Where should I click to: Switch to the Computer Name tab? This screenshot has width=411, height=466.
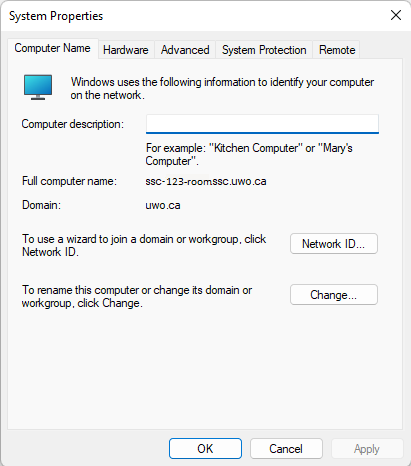[x=53, y=49]
